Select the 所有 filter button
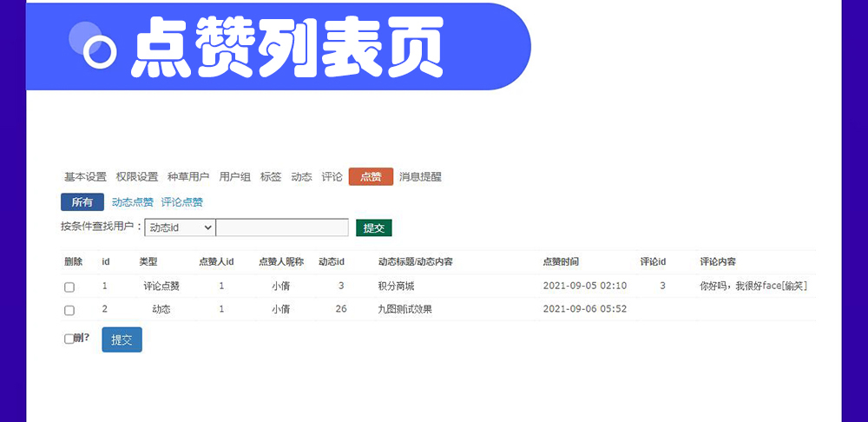This screenshot has width=868, height=422. point(82,202)
